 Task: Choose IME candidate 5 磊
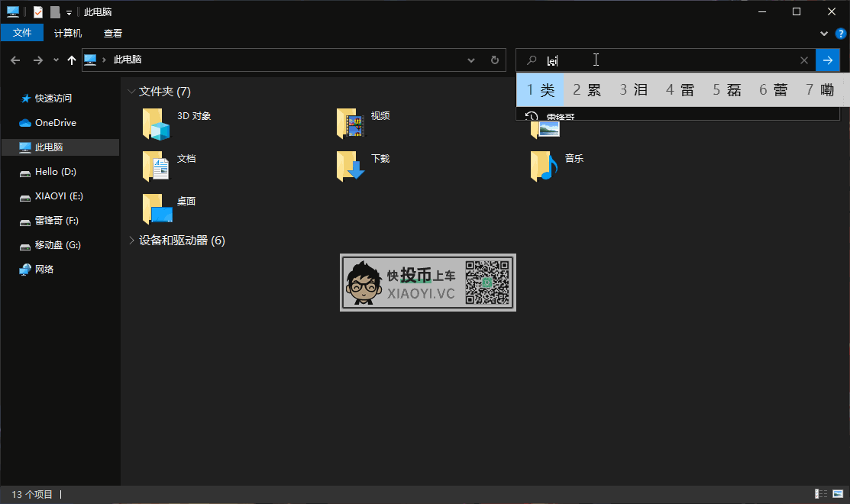coord(727,90)
